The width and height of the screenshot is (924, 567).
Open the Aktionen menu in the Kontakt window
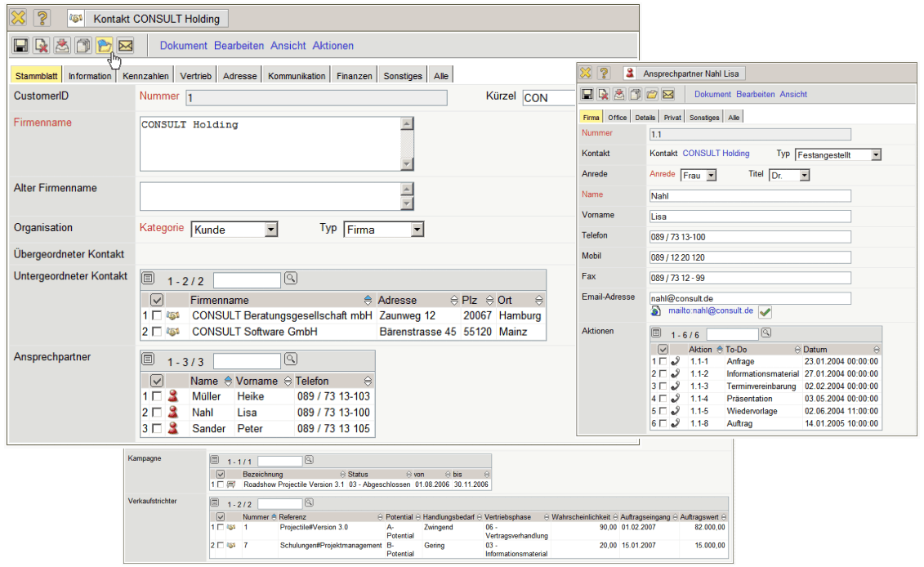333,46
